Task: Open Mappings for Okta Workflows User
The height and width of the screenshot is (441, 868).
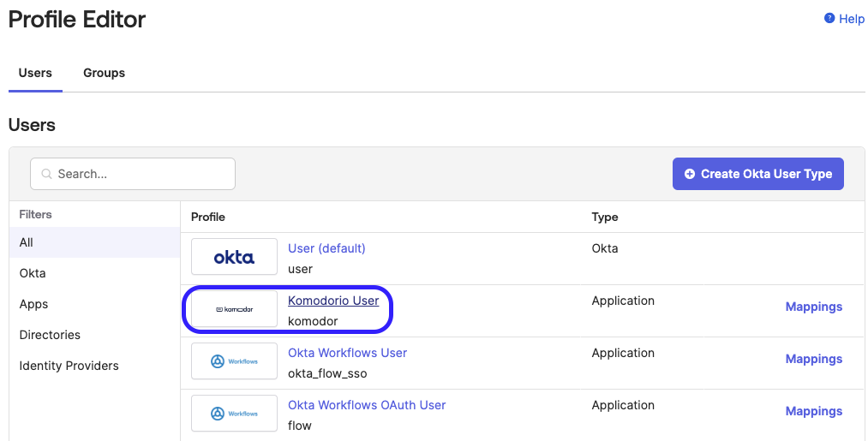Action: 814,359
